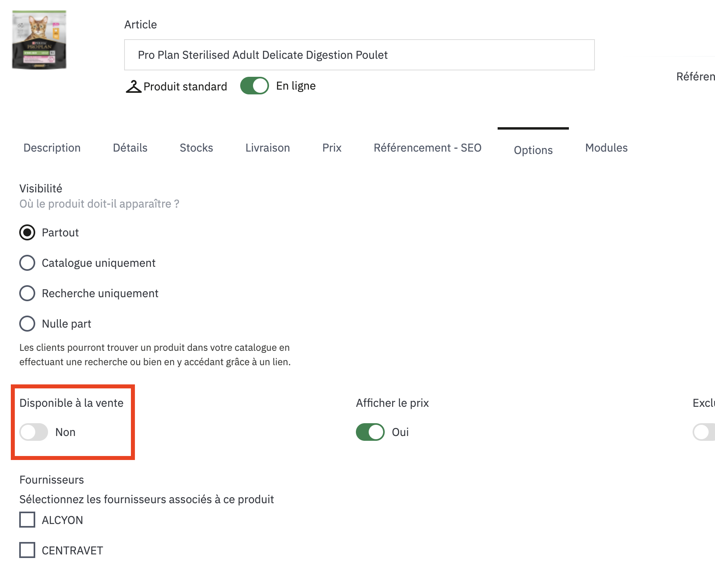715x588 pixels.
Task: Open the Description tab
Action: coord(52,148)
